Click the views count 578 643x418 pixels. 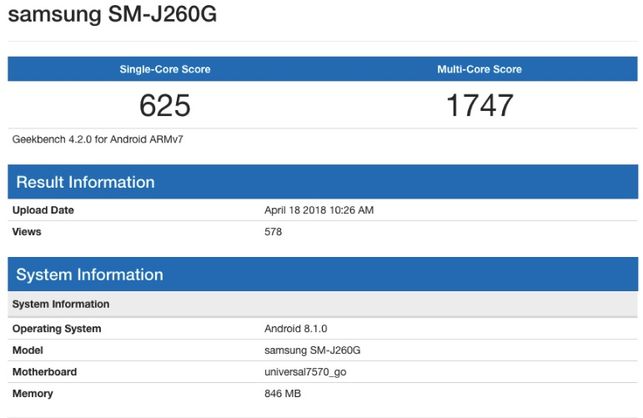tap(273, 232)
